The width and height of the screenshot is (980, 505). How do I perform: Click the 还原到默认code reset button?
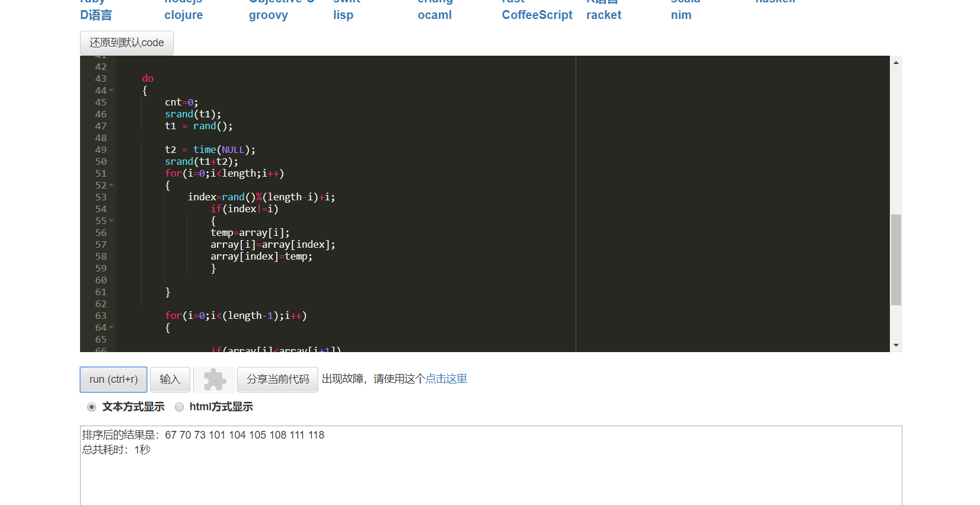pos(127,43)
